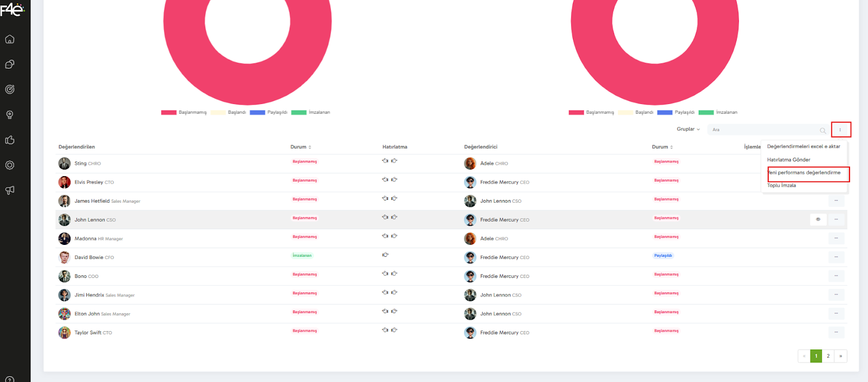Toggle the İmzalanan legend in the right chart
Viewport: 868px width, 382px height.
pos(718,113)
